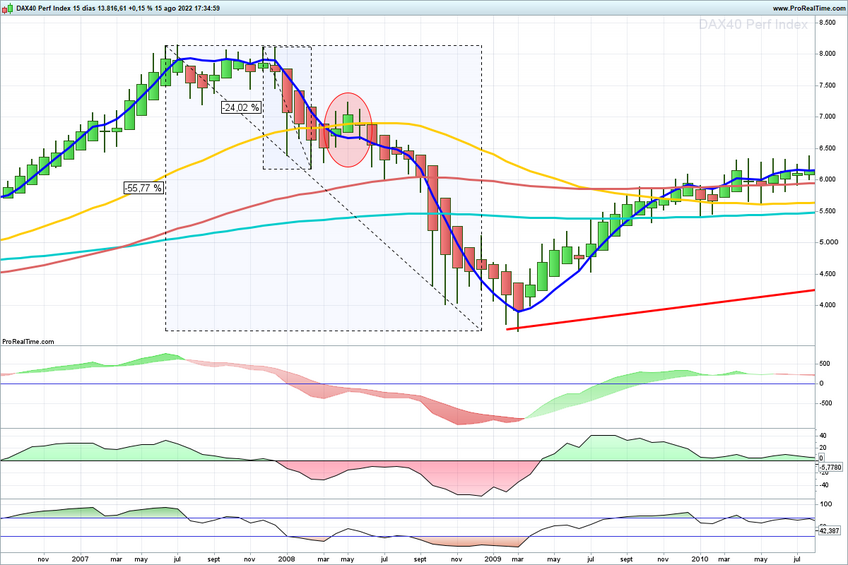Click the 15 ago 2022 17:34:59 timestamp

click(188, 8)
